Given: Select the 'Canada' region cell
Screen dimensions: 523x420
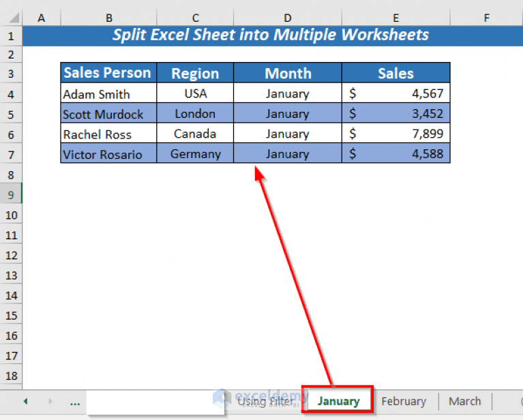Looking at the screenshot, I should [x=195, y=133].
